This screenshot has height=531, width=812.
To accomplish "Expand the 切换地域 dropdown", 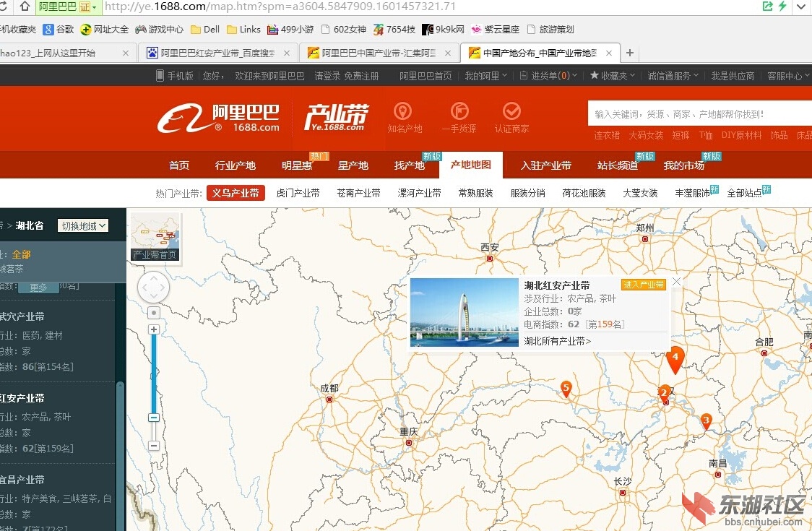I will point(83,225).
